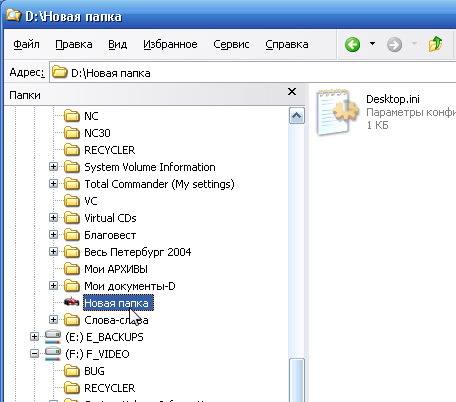Click the green Back arrow button
This screenshot has width=456, height=402.
(352, 44)
